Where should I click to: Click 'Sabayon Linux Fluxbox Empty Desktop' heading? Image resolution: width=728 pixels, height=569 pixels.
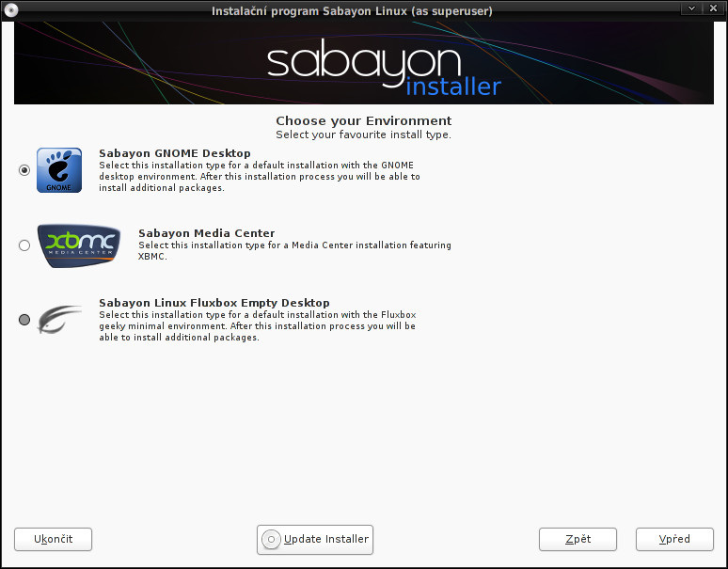pos(214,303)
